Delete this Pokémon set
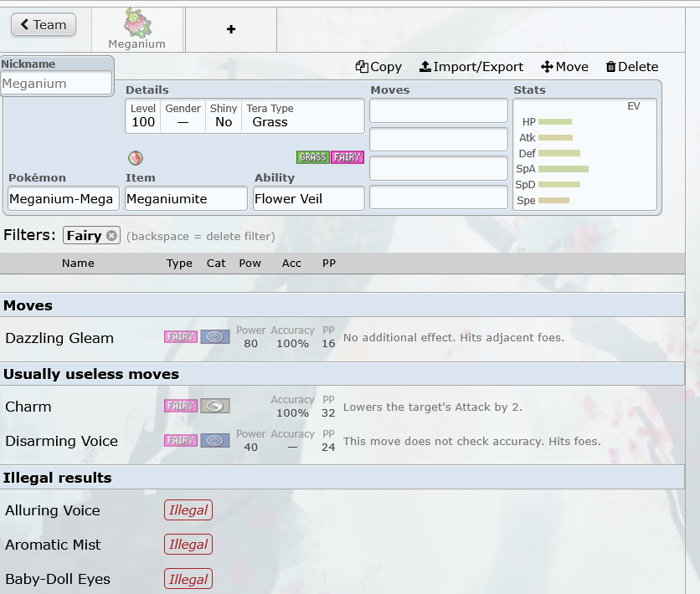The image size is (700, 594). coord(632,67)
